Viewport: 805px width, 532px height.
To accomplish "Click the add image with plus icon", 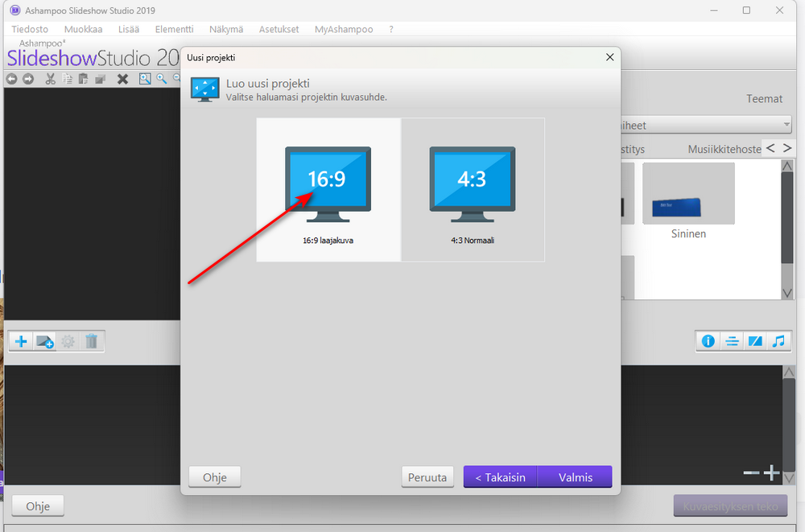I will (45, 341).
